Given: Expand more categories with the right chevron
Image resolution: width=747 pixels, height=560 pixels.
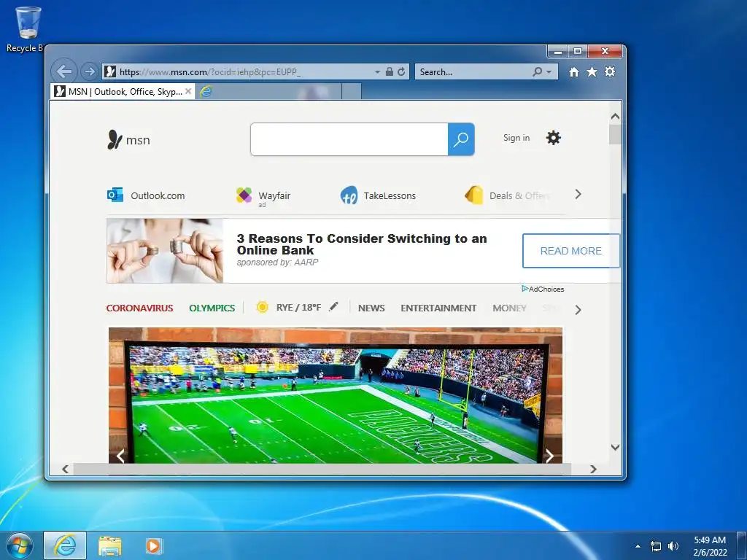Looking at the screenshot, I should (x=578, y=310).
